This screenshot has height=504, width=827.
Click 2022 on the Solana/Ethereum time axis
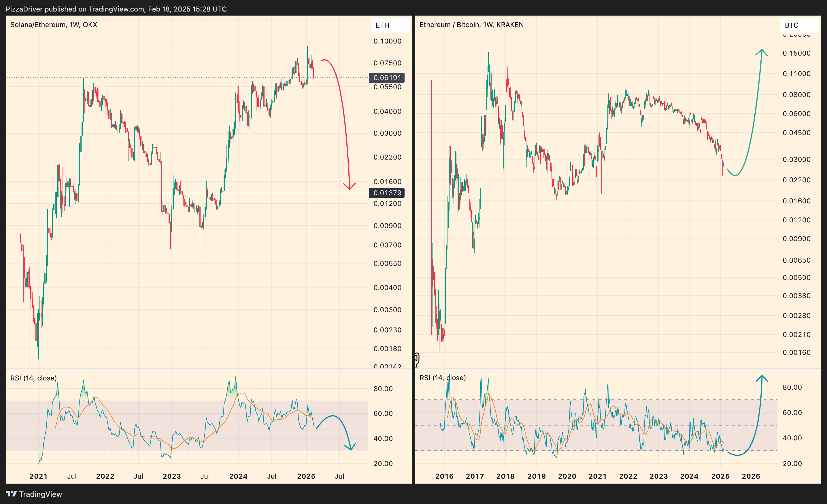click(105, 476)
